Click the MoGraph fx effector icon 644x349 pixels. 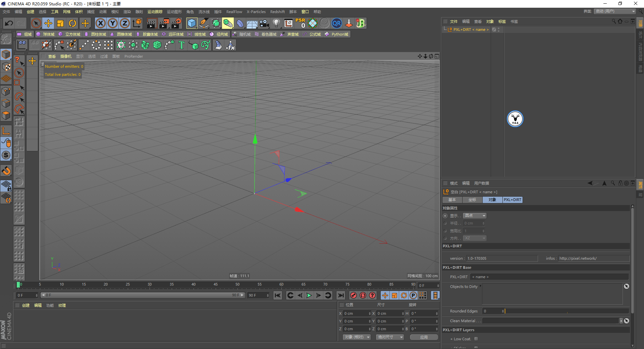tap(230, 45)
